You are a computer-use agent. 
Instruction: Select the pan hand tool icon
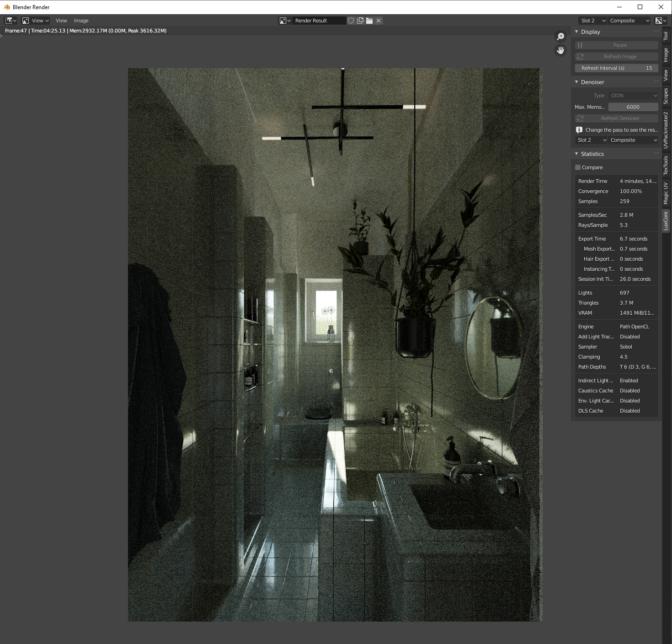click(560, 50)
